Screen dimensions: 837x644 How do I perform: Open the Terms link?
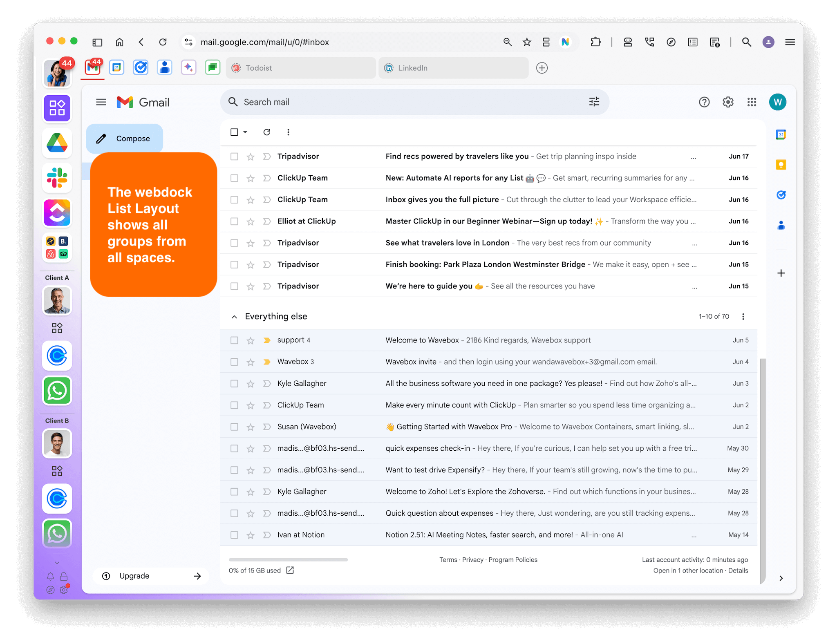pyautogui.click(x=448, y=560)
